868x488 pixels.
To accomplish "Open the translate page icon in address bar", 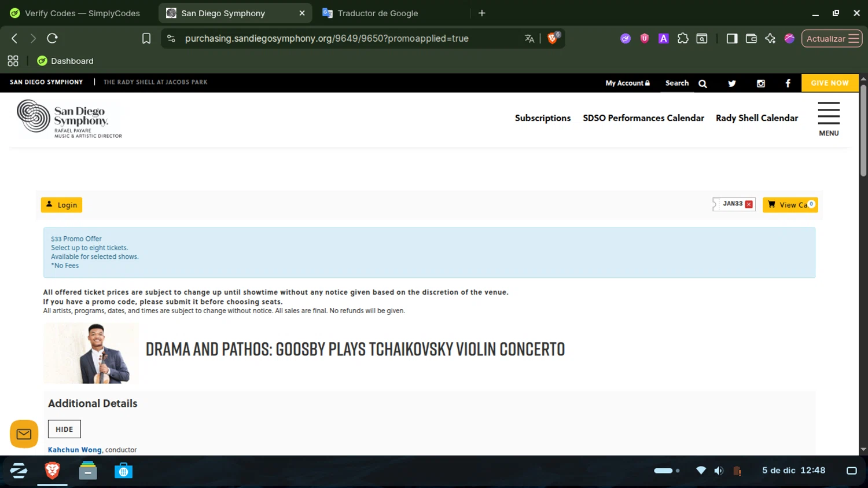I will [529, 38].
